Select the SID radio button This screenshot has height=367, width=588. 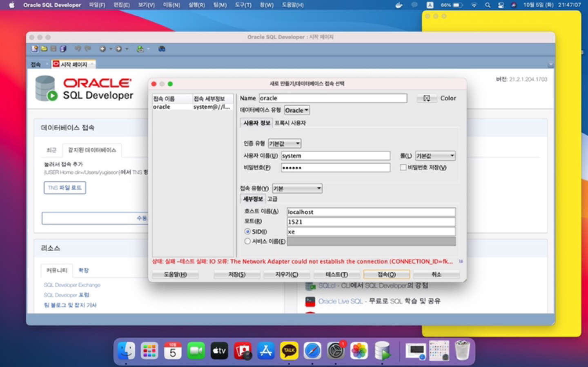click(247, 231)
